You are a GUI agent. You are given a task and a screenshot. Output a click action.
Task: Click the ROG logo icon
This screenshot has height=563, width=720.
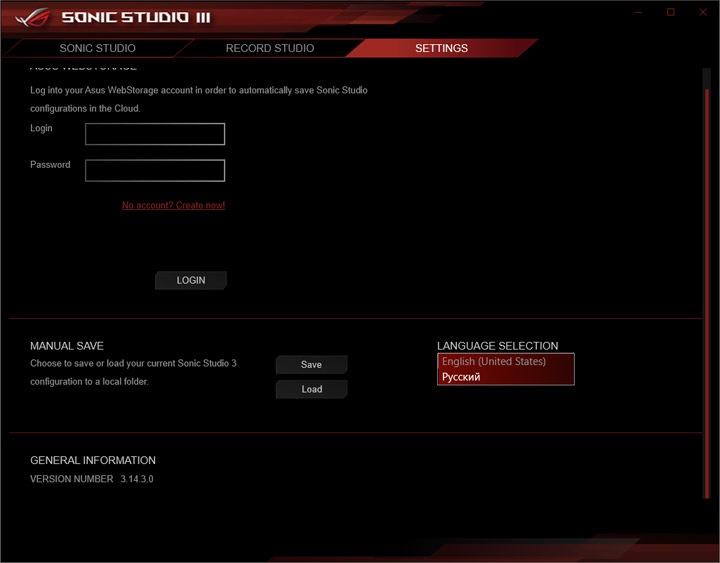(x=33, y=17)
